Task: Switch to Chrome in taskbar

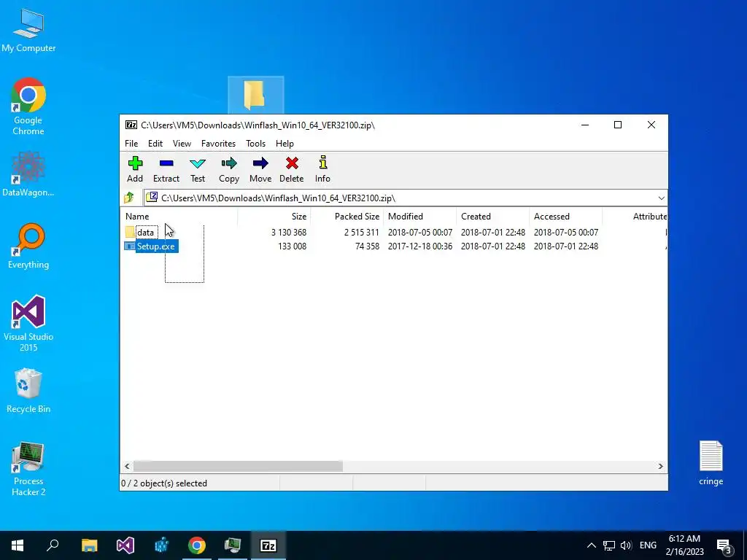Action: coord(197,545)
